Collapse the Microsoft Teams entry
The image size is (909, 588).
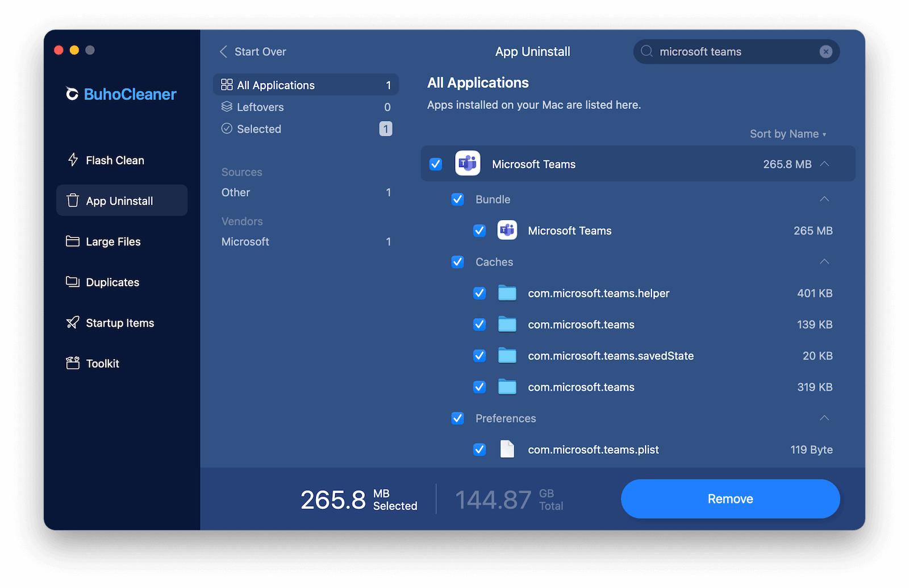[x=825, y=164]
